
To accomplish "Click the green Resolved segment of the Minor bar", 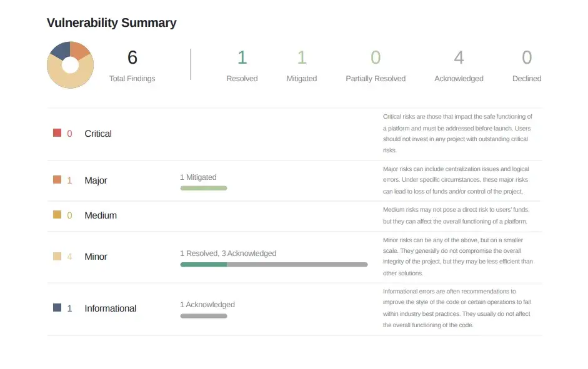I will (x=204, y=265).
